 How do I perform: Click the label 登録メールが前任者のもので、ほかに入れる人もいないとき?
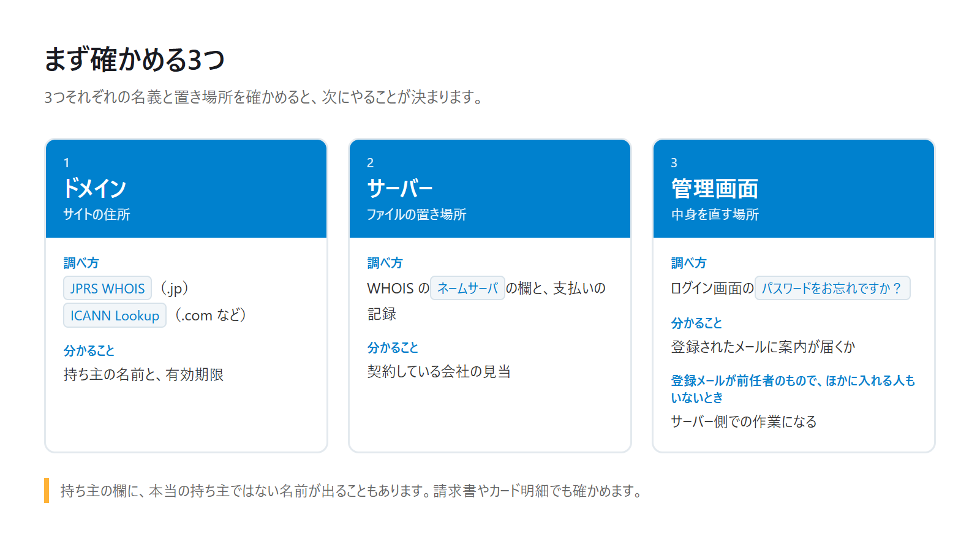(x=793, y=389)
